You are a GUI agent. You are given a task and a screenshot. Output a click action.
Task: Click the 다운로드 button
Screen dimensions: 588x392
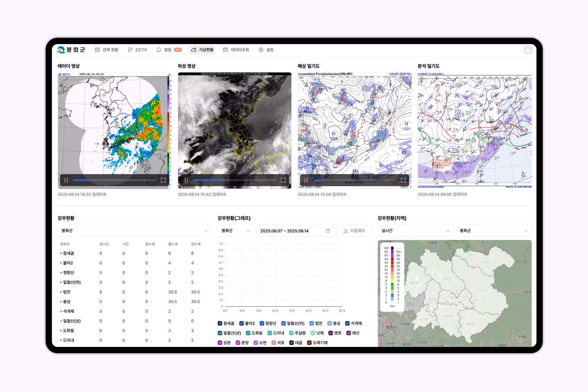point(354,231)
